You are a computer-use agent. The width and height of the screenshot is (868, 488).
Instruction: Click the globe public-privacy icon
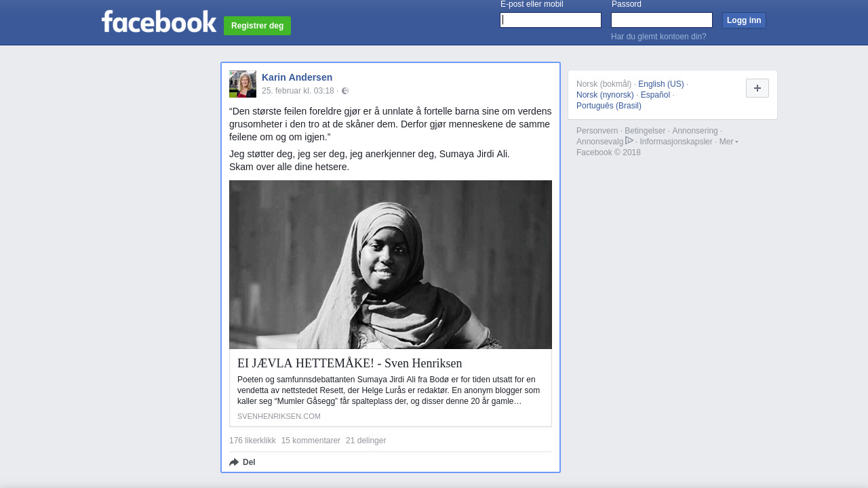[x=345, y=91]
